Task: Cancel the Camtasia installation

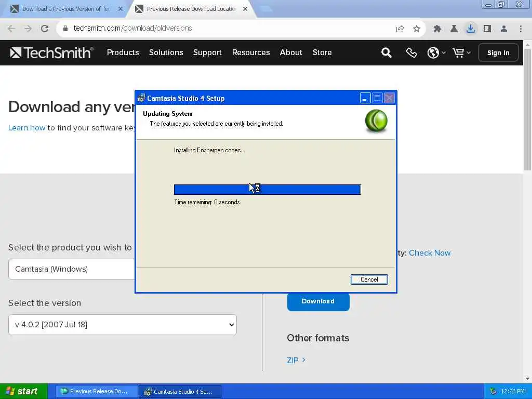Action: click(369, 279)
